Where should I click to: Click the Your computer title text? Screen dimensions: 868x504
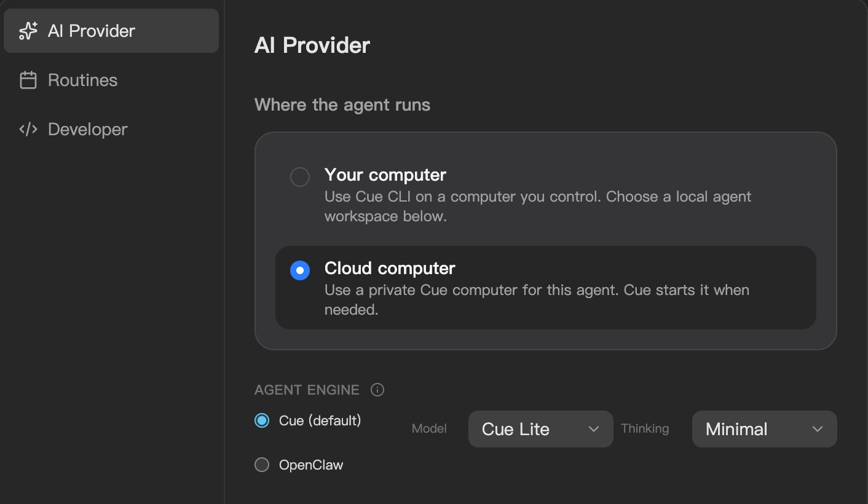tap(385, 175)
